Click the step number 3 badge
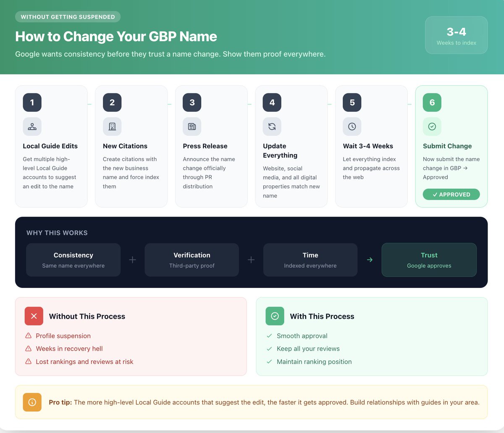Viewport: 504px width, 433px height. pos(192,103)
